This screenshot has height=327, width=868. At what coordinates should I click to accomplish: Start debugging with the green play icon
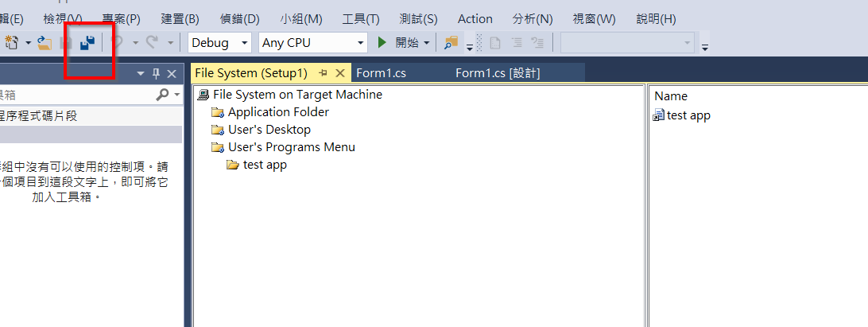pyautogui.click(x=382, y=43)
